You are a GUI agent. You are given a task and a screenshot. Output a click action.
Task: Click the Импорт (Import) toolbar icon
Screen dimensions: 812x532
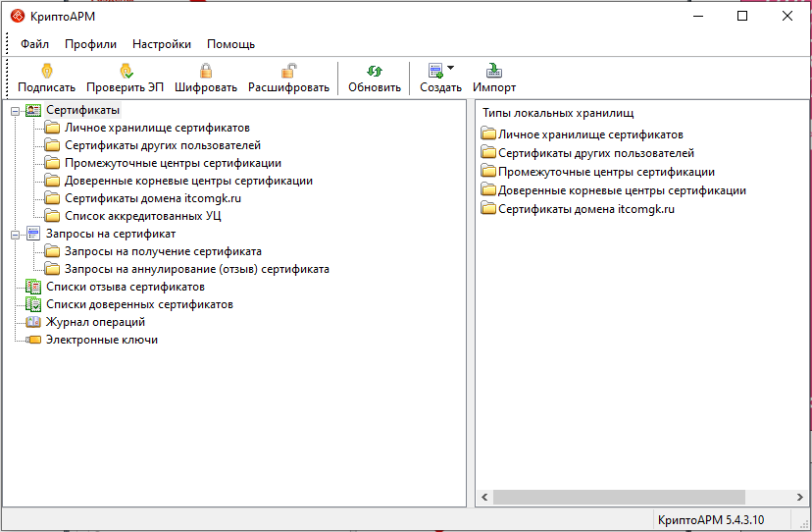[494, 71]
